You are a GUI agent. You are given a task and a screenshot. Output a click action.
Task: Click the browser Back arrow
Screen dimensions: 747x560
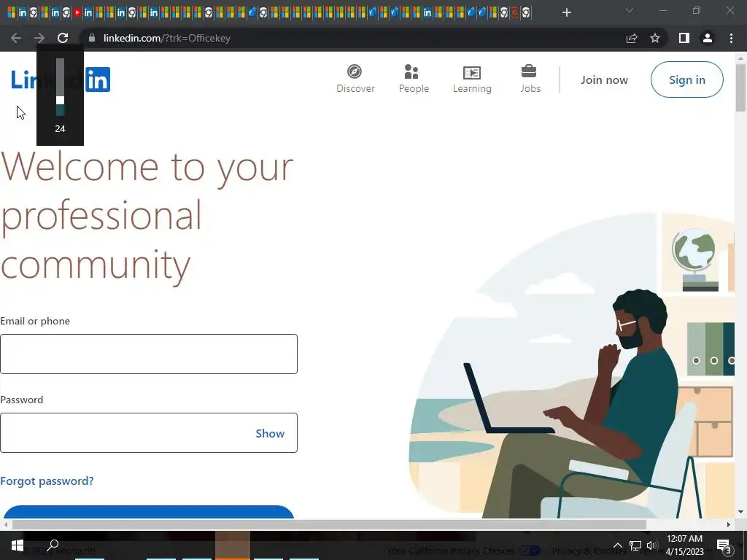click(x=16, y=38)
